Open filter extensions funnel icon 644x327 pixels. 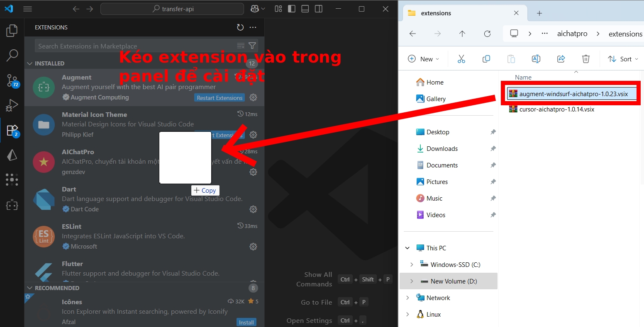tap(252, 46)
